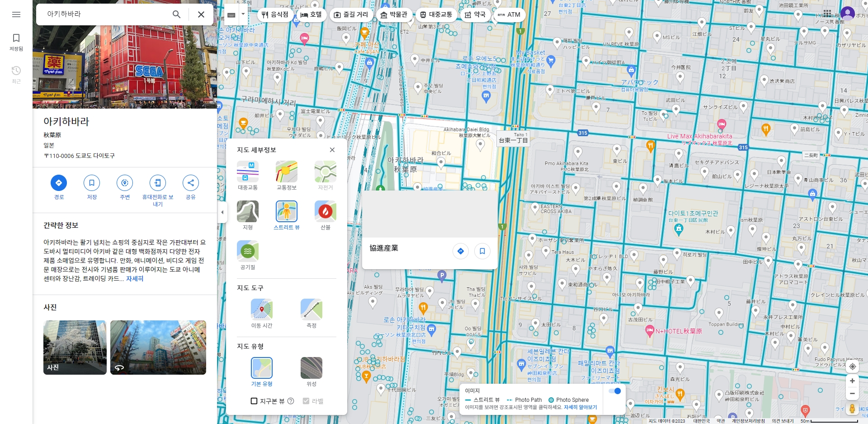Toggle the 스트리트 뷰 layer
The height and width of the screenshot is (424, 868).
[287, 215]
